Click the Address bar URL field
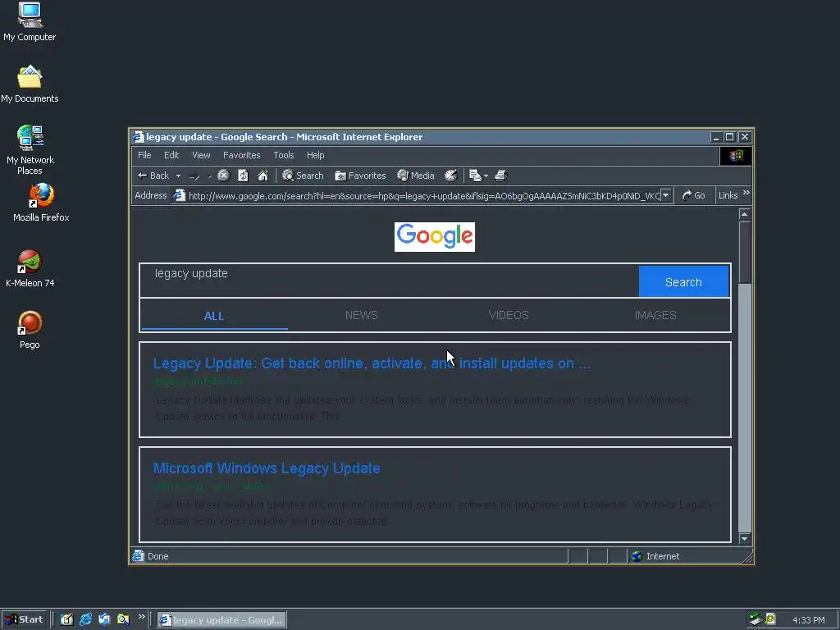 (x=423, y=195)
